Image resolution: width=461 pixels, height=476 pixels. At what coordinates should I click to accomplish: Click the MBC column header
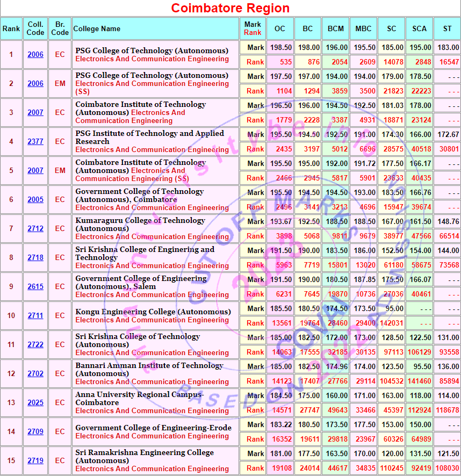click(364, 28)
